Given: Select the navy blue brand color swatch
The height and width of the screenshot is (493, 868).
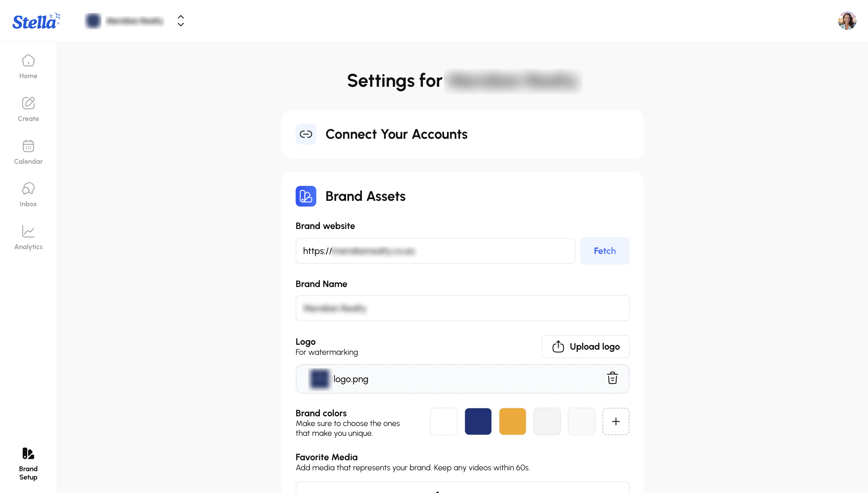Looking at the screenshot, I should 478,421.
